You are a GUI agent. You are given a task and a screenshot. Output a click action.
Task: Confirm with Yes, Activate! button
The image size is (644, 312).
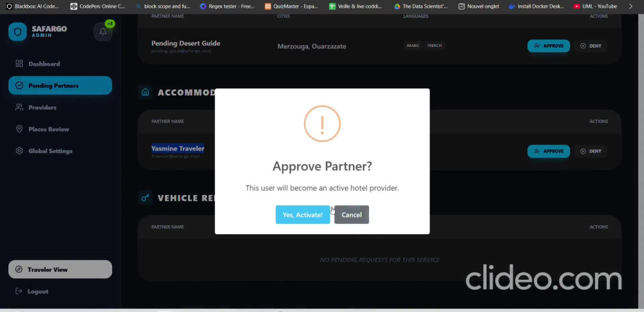303,215
